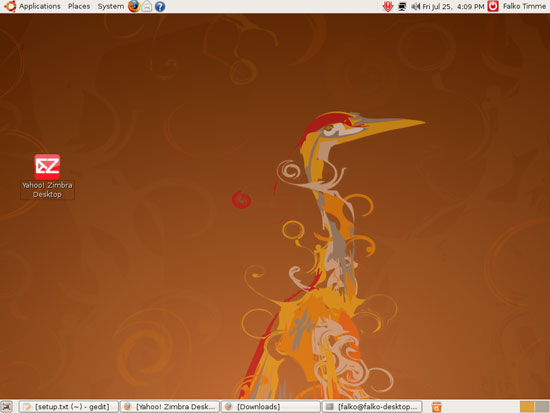Click the red power/quit button icon
The height and width of the screenshot is (413, 550).
[493, 6]
